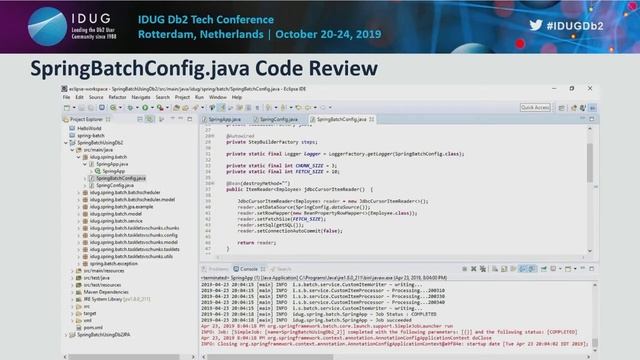Screen dimensions: 640x360
Task: Expand the SpringBatchUsingDb2JPA project node
Action: (x=66, y=335)
